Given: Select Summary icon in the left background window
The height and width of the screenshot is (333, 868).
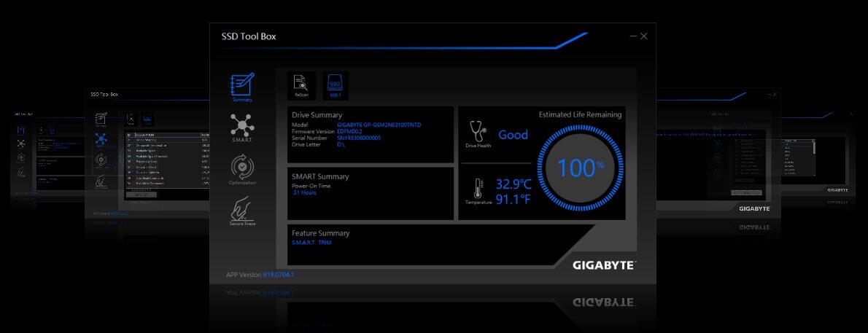Looking at the screenshot, I should [x=101, y=118].
